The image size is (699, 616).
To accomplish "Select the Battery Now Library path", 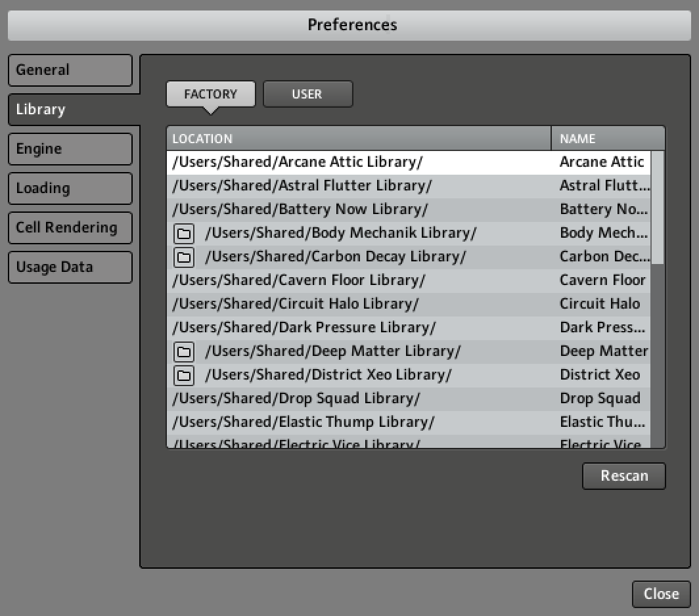I will click(300, 209).
